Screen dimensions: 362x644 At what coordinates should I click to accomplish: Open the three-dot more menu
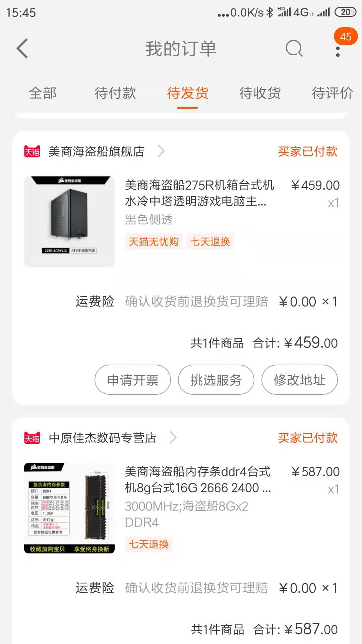[x=338, y=52]
